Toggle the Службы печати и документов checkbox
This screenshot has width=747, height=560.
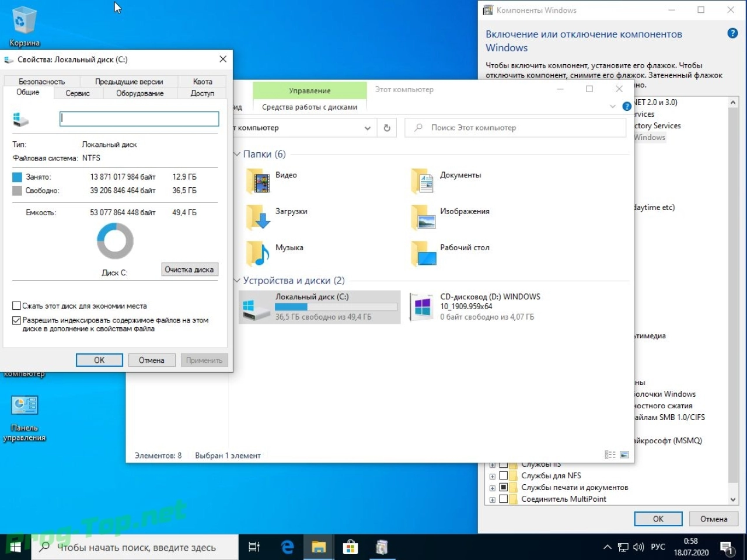point(504,487)
